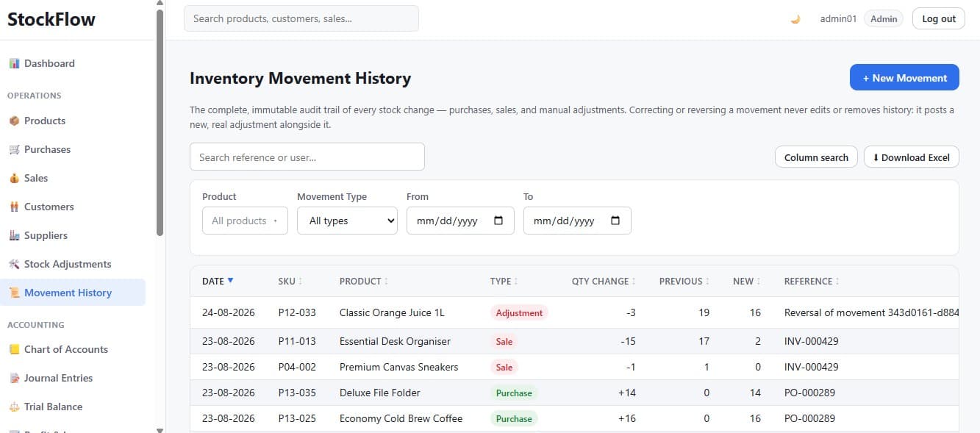Screen dimensions: 980x433
Task: Click the sidebar scroll down arrow
Action: click(x=160, y=429)
